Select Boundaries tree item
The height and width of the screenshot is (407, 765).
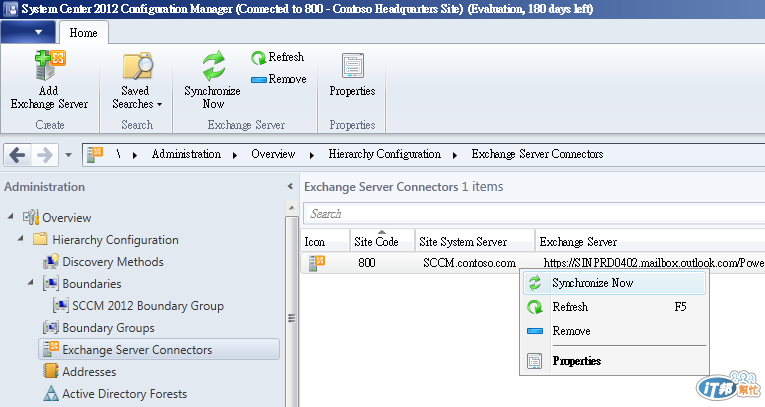[92, 284]
